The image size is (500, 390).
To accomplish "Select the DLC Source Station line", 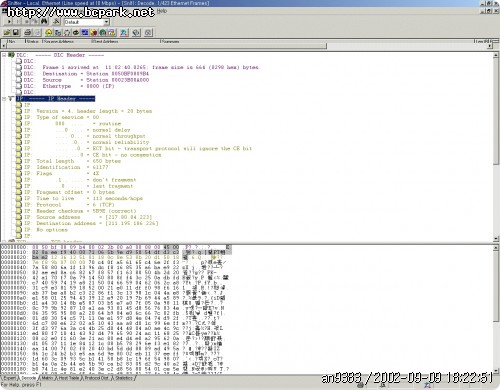I will tap(86, 80).
